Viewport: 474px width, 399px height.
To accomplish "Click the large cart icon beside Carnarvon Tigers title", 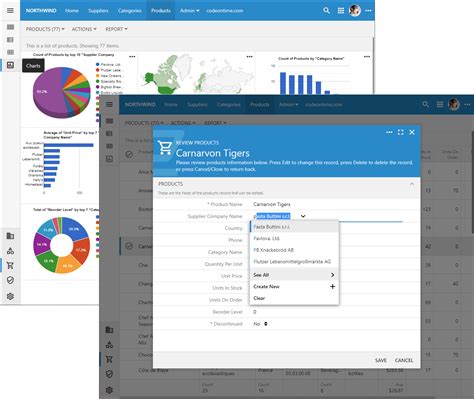I will pyautogui.click(x=165, y=148).
